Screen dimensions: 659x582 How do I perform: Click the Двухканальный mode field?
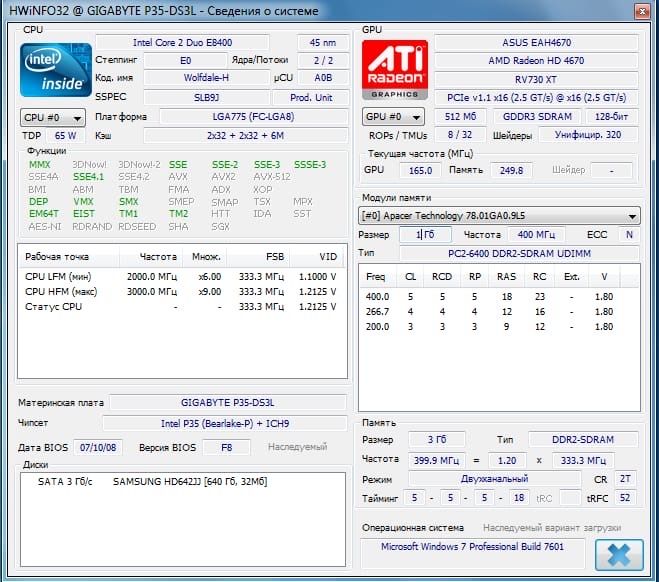494,479
